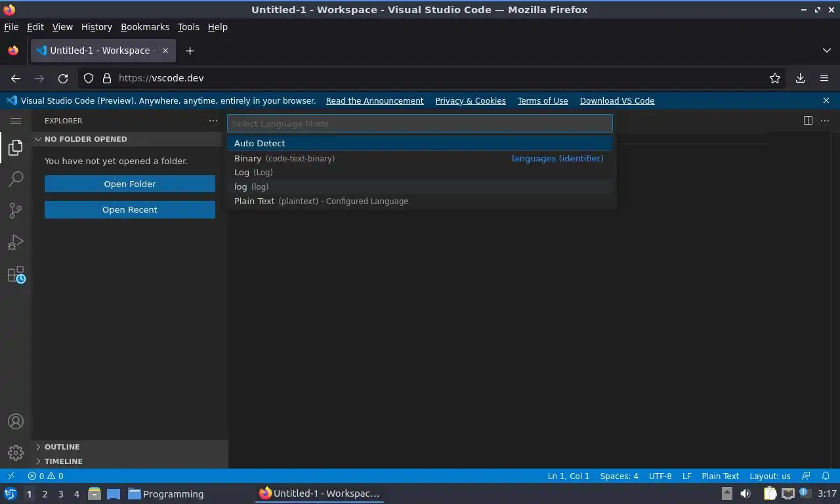Select Auto Detect language mode
Screen dimensions: 840x504
(420, 143)
